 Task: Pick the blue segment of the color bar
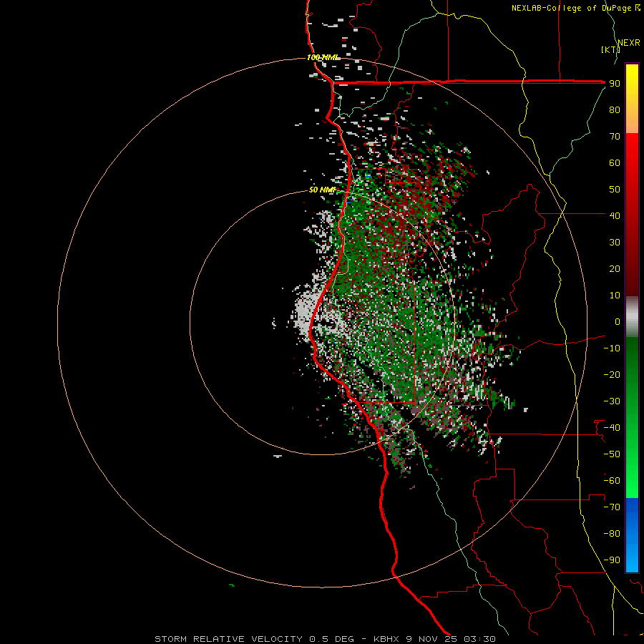point(632,535)
